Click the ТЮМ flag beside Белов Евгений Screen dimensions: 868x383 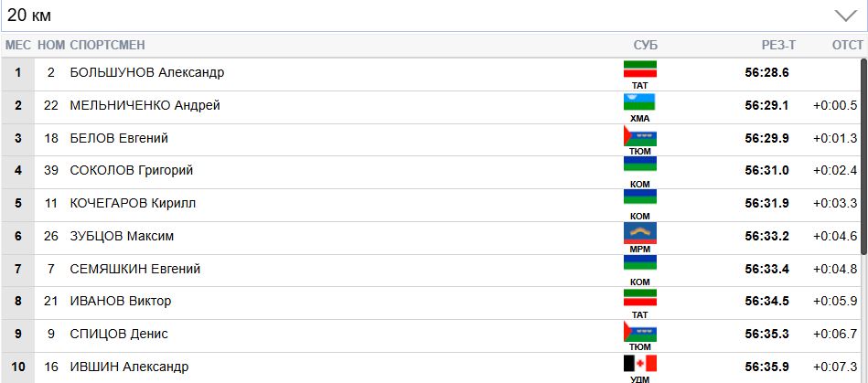coord(640,135)
